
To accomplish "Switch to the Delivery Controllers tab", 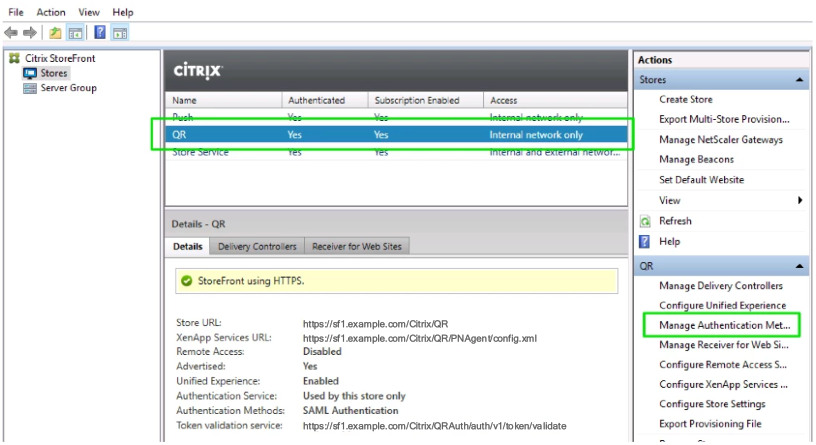I will (x=256, y=246).
